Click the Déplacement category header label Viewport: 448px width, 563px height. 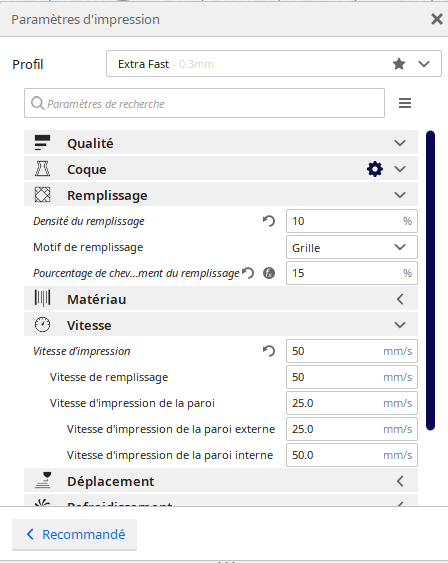coord(111,481)
